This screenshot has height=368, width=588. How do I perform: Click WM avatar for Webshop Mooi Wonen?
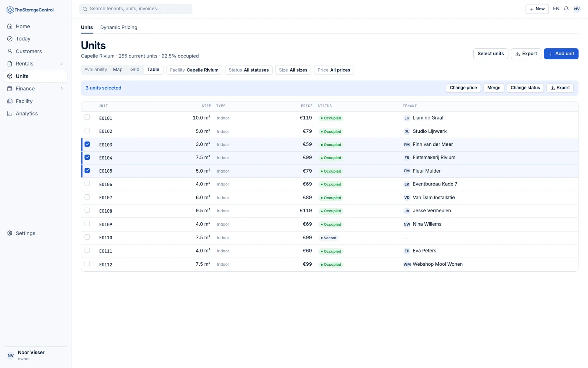coord(407,264)
